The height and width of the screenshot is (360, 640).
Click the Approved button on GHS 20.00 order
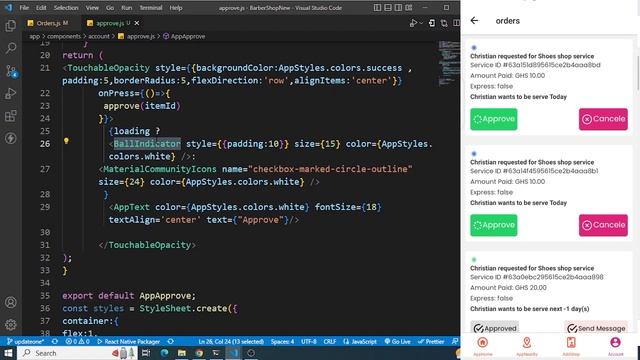point(494,328)
